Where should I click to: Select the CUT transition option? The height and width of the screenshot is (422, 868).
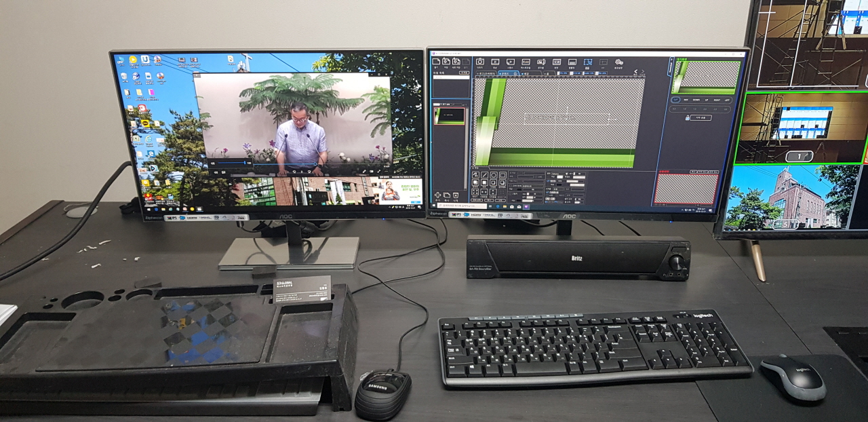pos(675,100)
